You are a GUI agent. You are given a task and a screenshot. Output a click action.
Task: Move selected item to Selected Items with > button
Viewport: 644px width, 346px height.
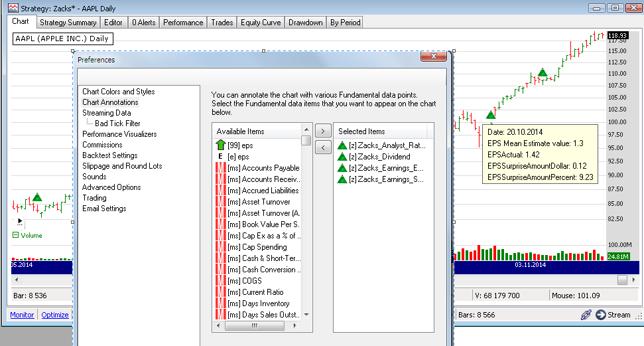point(322,131)
